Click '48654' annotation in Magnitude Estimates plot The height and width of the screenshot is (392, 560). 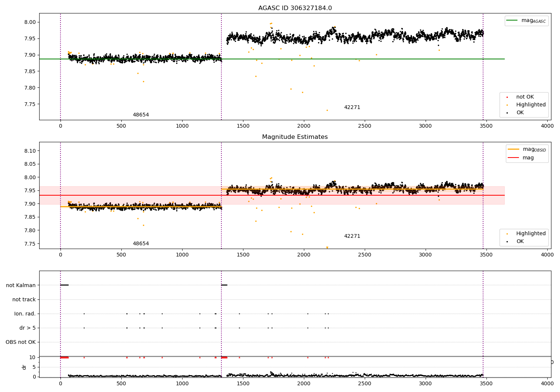(x=141, y=244)
